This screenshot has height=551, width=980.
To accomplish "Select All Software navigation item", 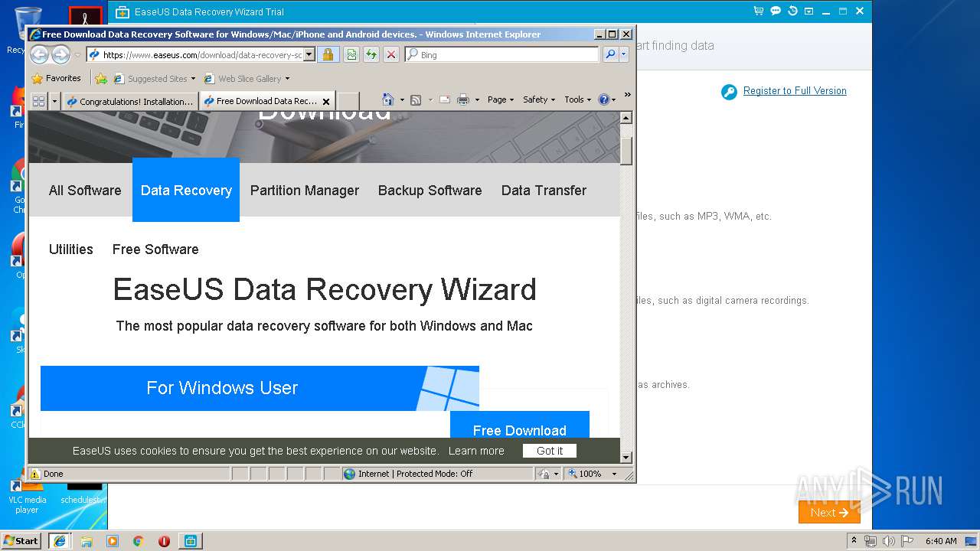I will (x=85, y=191).
